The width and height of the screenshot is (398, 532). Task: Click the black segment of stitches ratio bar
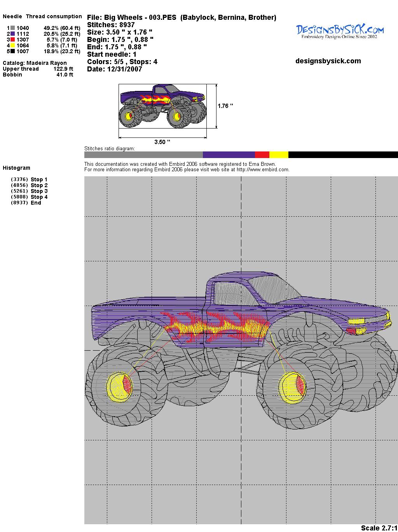tap(343, 155)
